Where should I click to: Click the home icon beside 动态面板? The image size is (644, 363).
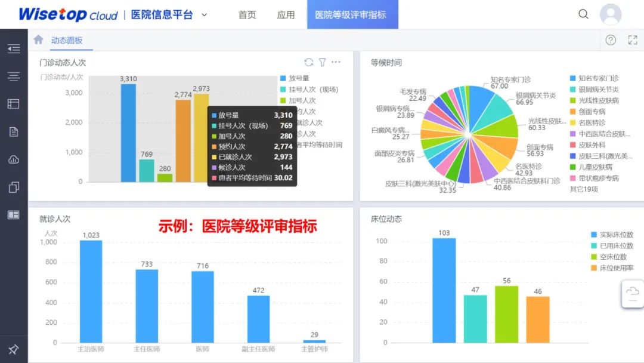coord(39,39)
